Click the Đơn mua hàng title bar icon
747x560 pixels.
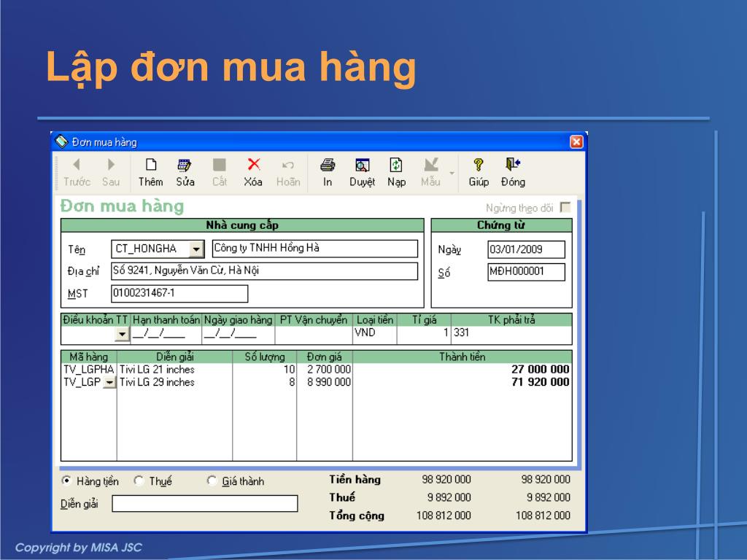(61, 141)
